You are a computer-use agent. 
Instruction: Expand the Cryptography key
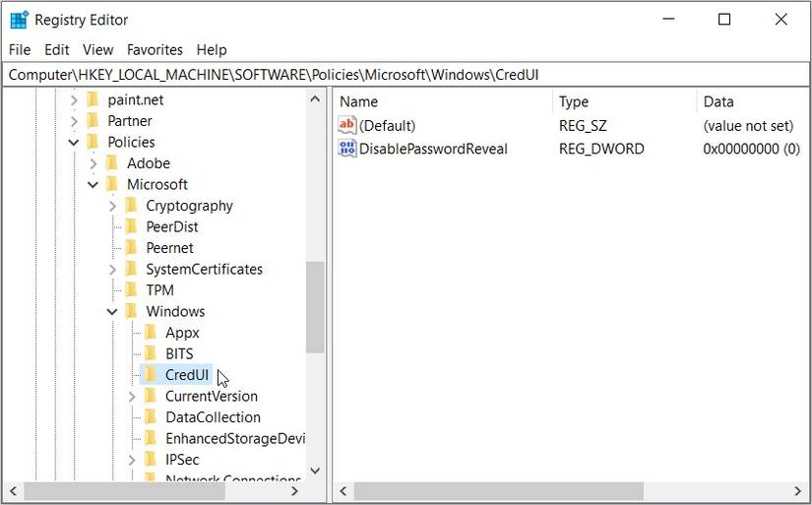click(112, 206)
